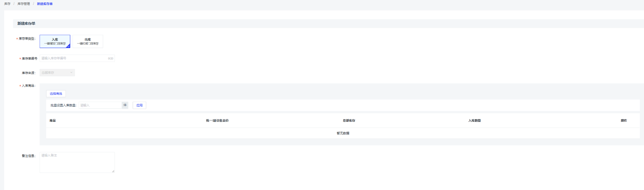Click the 统一/建议售卖价 column header
The image size is (644, 190).
(x=217, y=121)
